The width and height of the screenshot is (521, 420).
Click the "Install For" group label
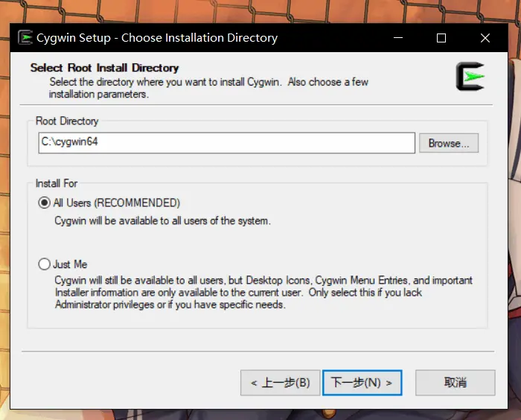(57, 183)
